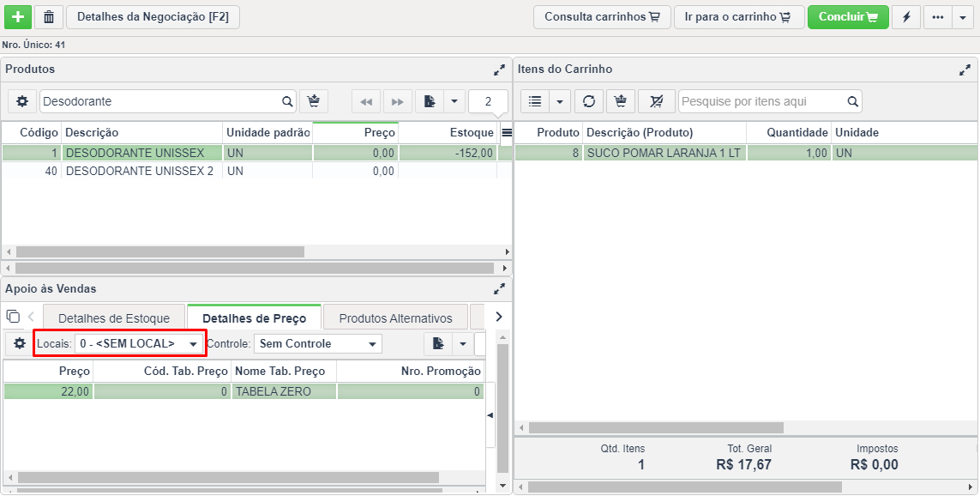Open Consulta carrinhos

tap(602, 17)
